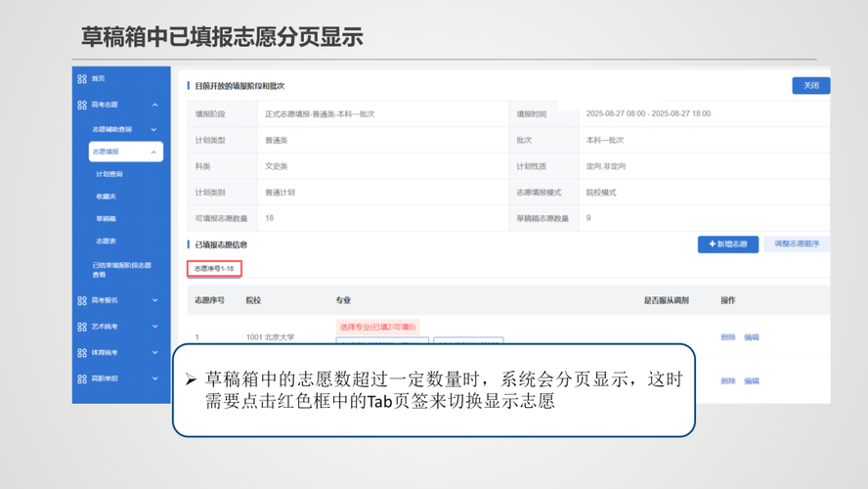Click the 1001 北京大学 cell
The height and width of the screenshot is (489, 868).
pyautogui.click(x=270, y=337)
